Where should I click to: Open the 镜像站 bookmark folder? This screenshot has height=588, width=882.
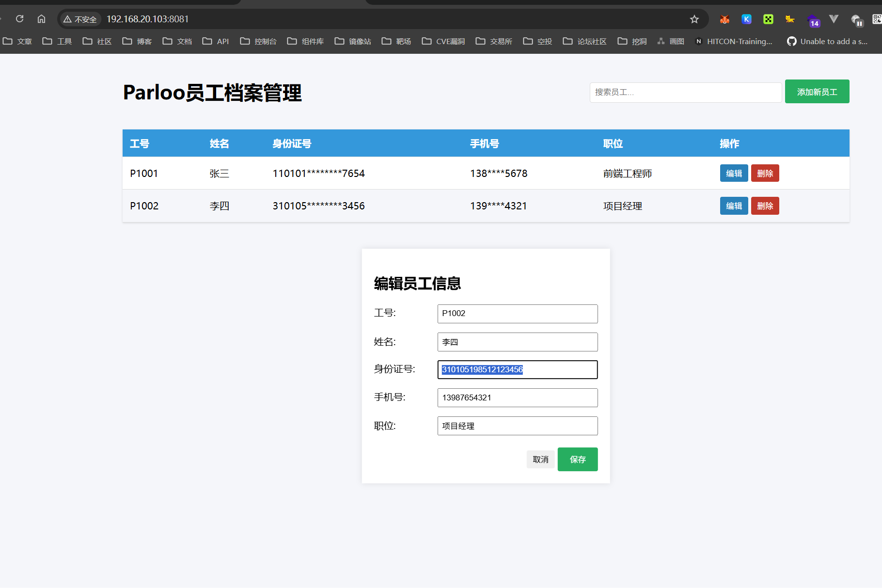pyautogui.click(x=353, y=41)
